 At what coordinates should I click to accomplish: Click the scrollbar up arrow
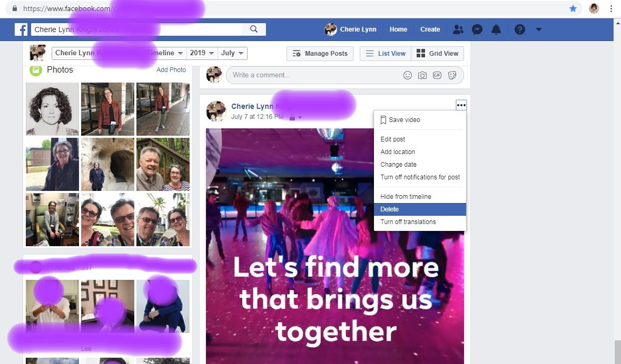point(617,23)
